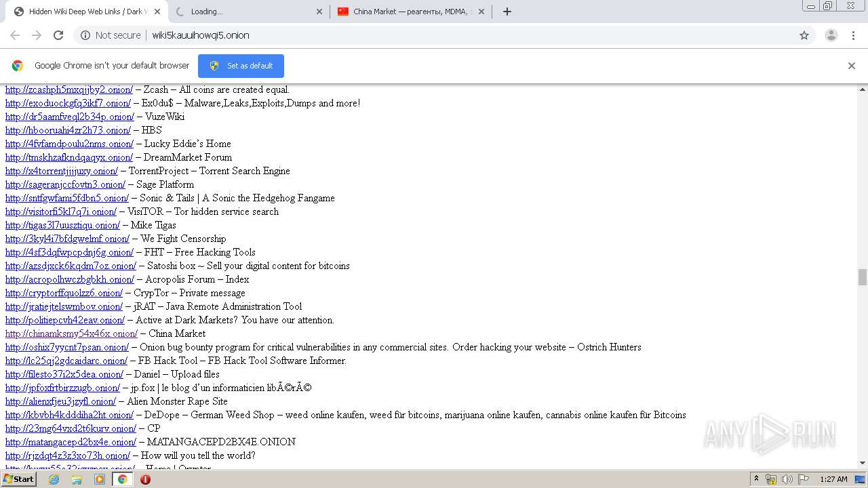This screenshot has width=868, height=488.
Task: Click the vertical scrollbar thumb
Action: point(863,277)
